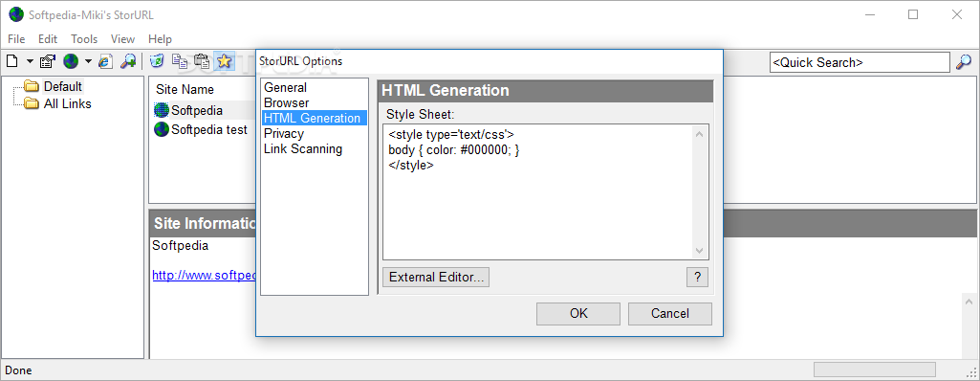Toggle the yellow star favorites icon

(224, 61)
